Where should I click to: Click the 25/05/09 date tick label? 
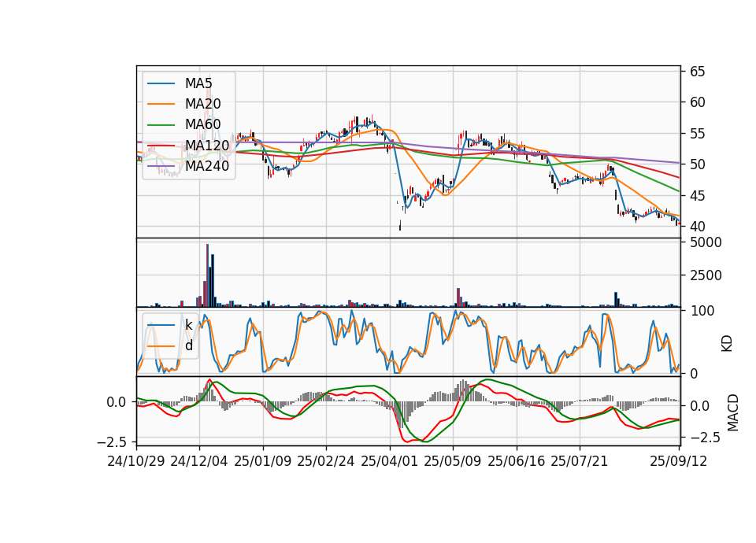453,461
